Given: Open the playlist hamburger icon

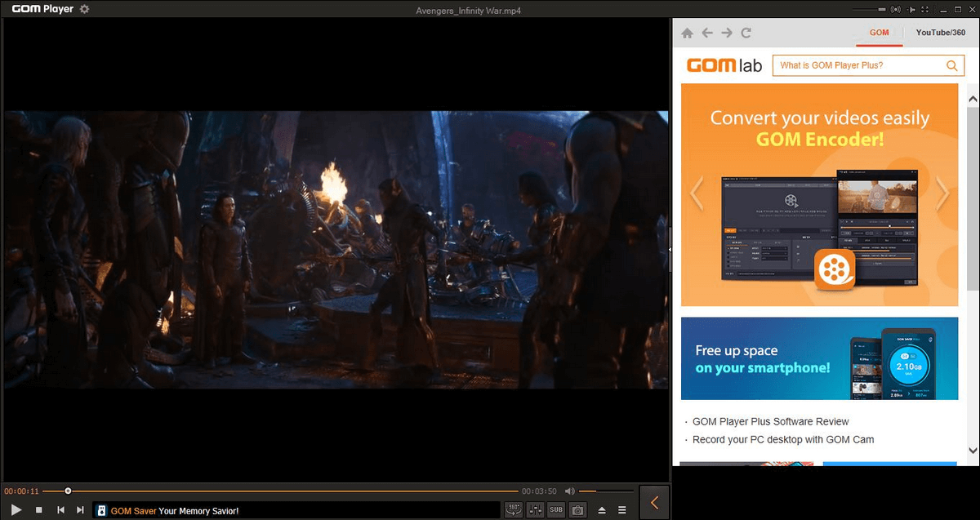Looking at the screenshot, I should click(622, 510).
